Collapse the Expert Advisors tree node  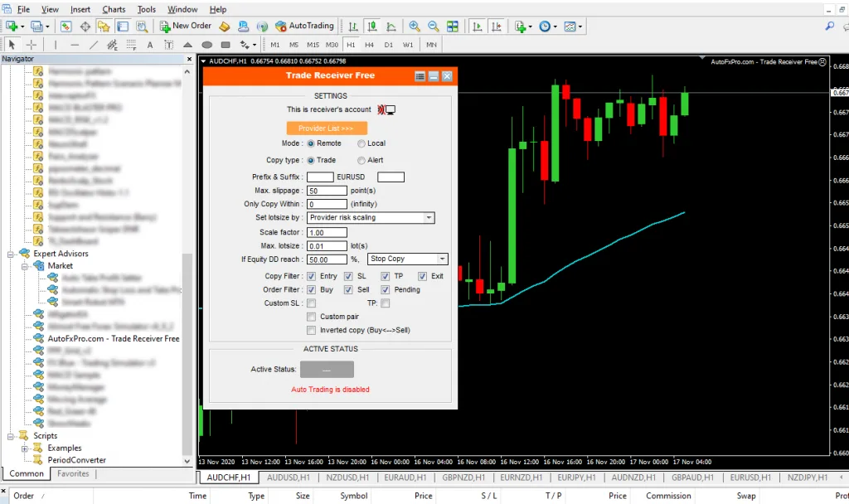pos(10,254)
